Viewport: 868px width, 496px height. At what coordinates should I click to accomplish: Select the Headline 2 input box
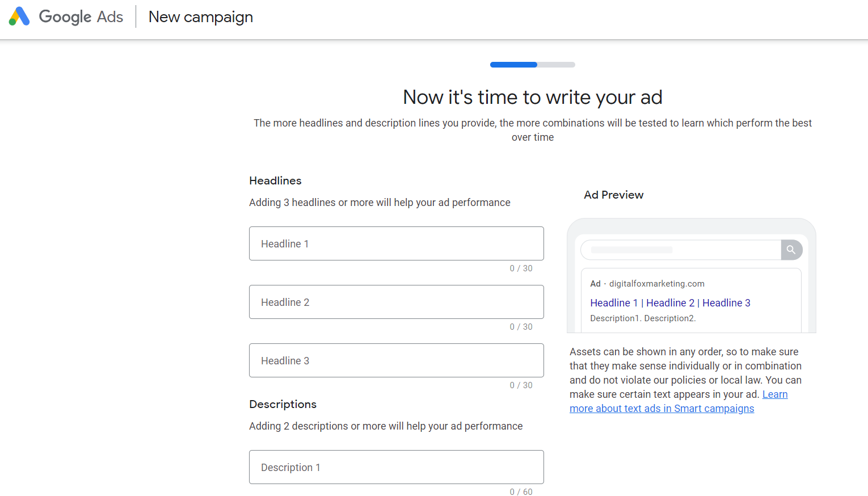click(396, 302)
